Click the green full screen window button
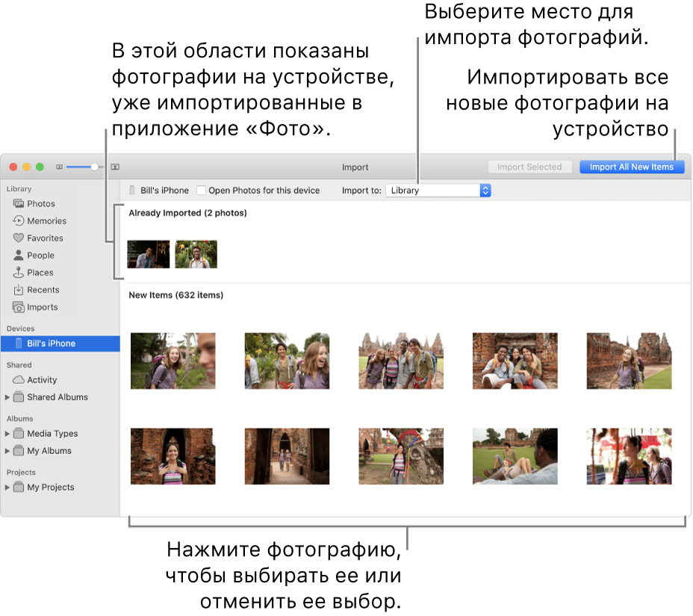 [x=40, y=167]
